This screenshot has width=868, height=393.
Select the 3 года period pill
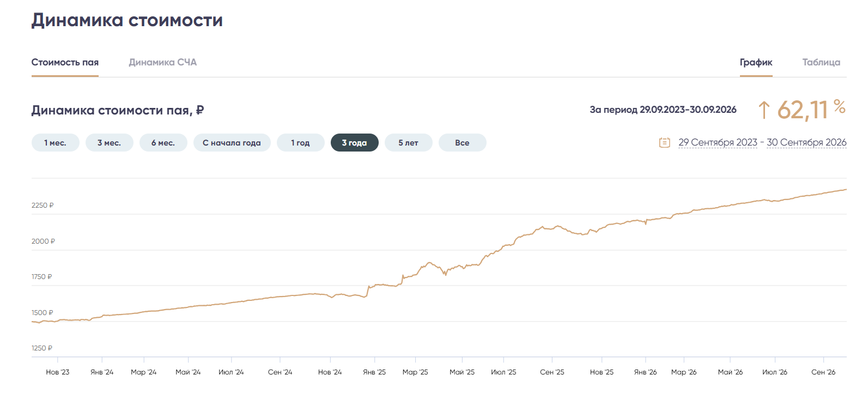355,143
